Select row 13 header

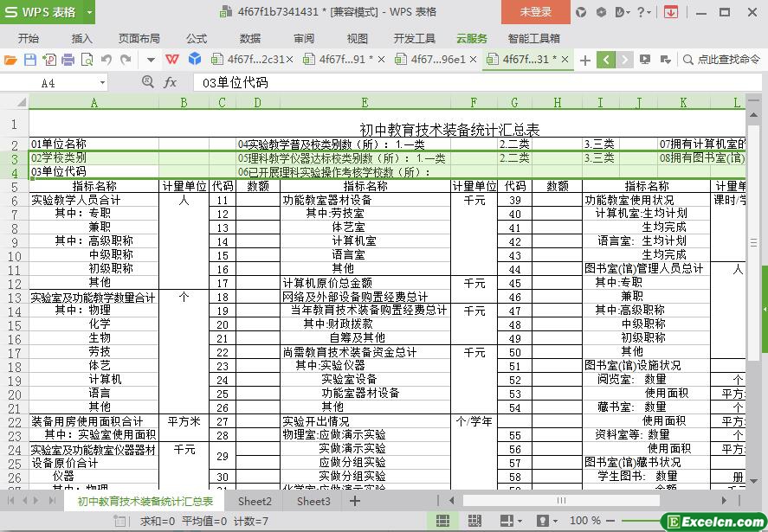point(15,298)
